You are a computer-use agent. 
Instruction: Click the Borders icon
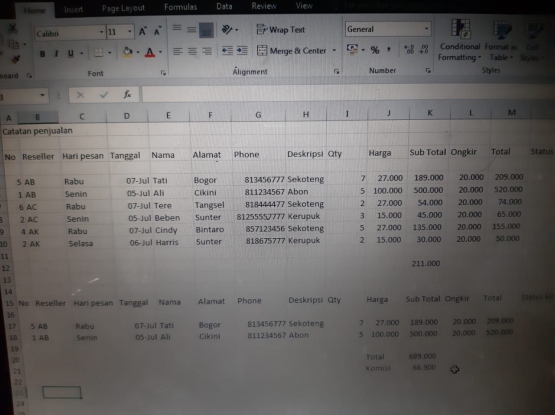point(98,53)
